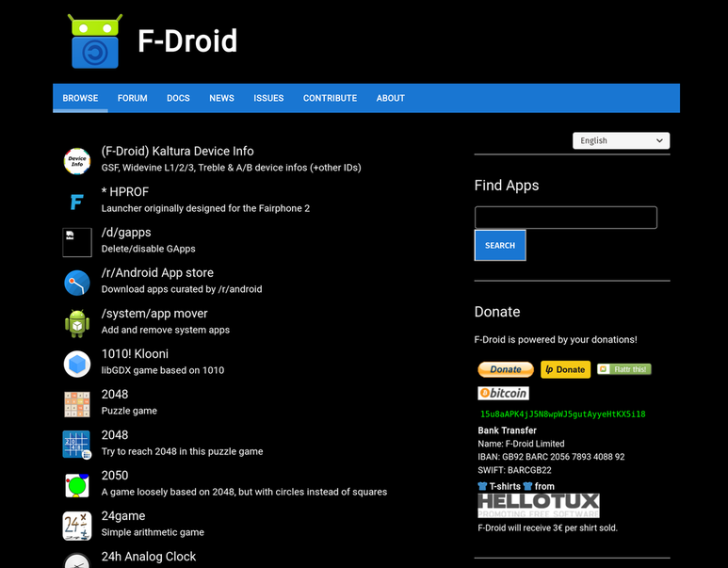This screenshot has height=568, width=728.
Task: Click the green bitcoin address text
Action: tap(562, 414)
